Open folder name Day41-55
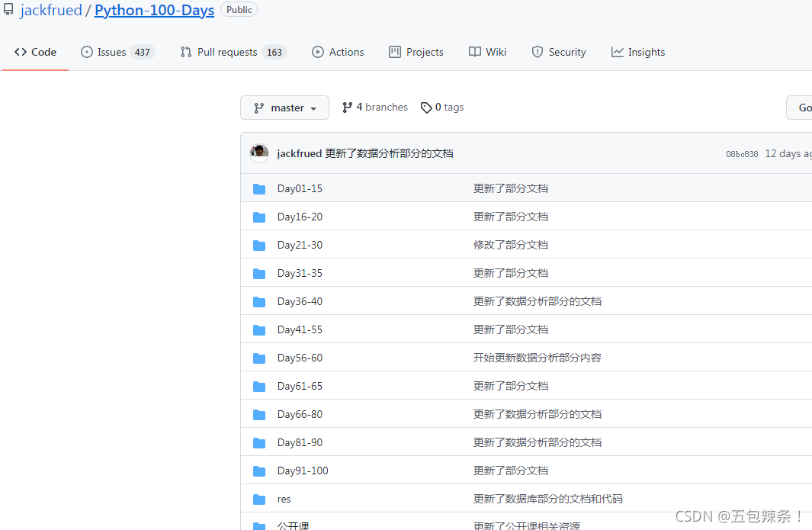The width and height of the screenshot is (812, 530). (x=300, y=329)
